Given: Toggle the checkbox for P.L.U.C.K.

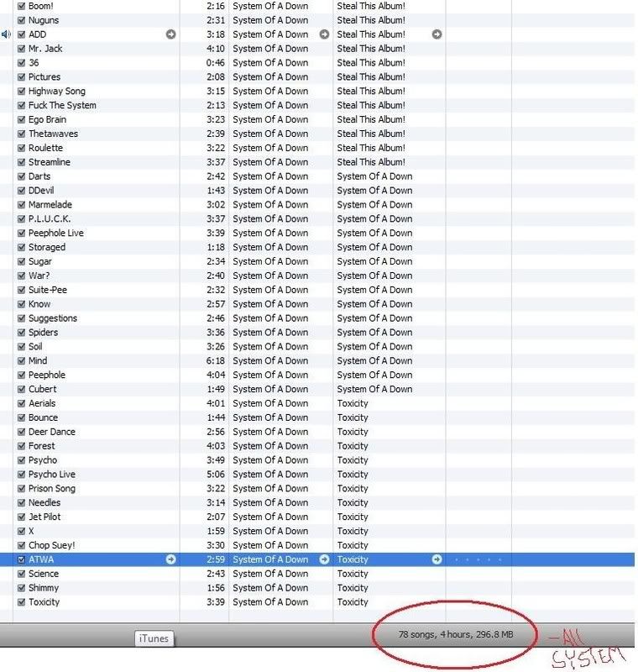Looking at the screenshot, I should pos(21,218).
